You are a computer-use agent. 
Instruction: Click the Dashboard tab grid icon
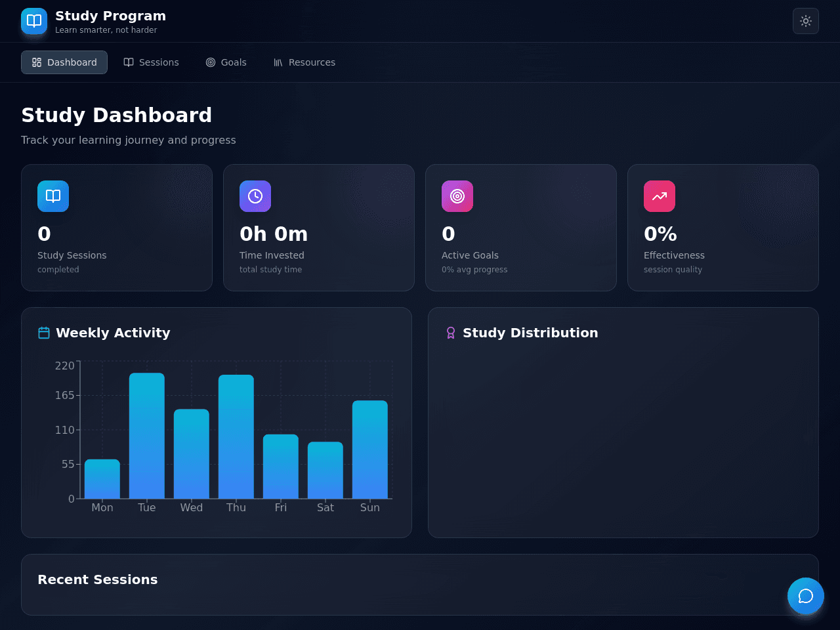(37, 62)
